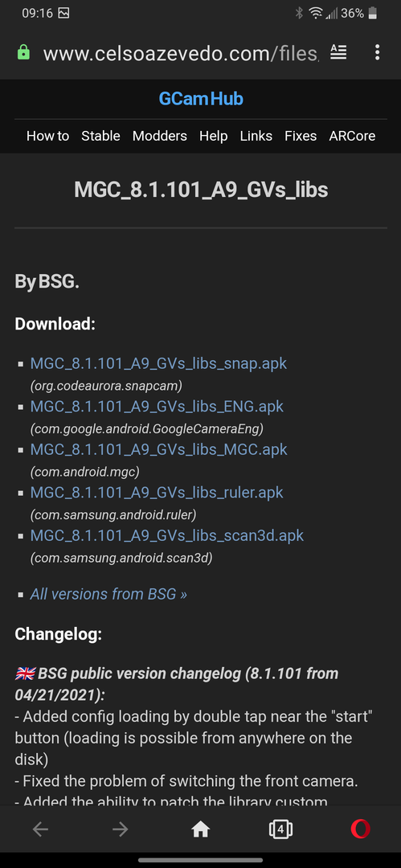Open the Modders nav item
Screen dimensions: 401x868
[159, 136]
